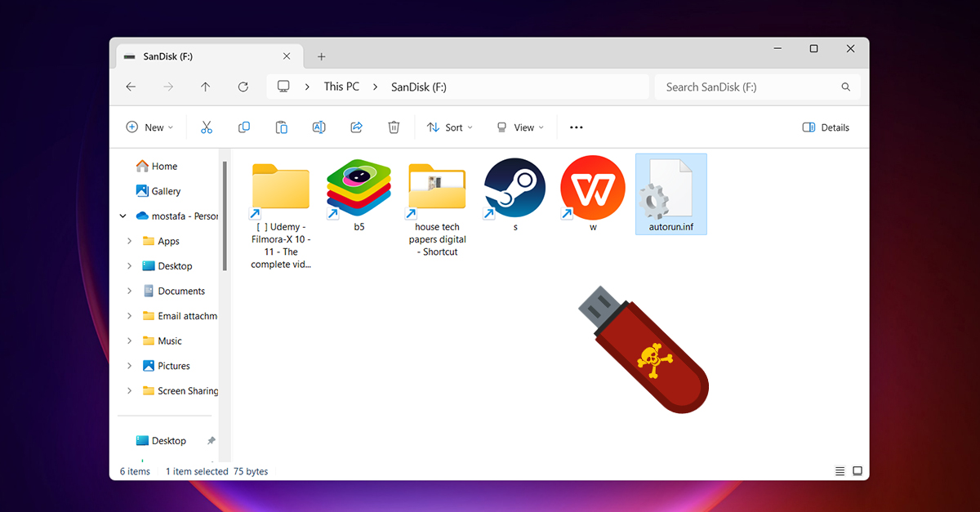The image size is (980, 512).
Task: Click the Copy icon in toolbar
Action: 244,127
